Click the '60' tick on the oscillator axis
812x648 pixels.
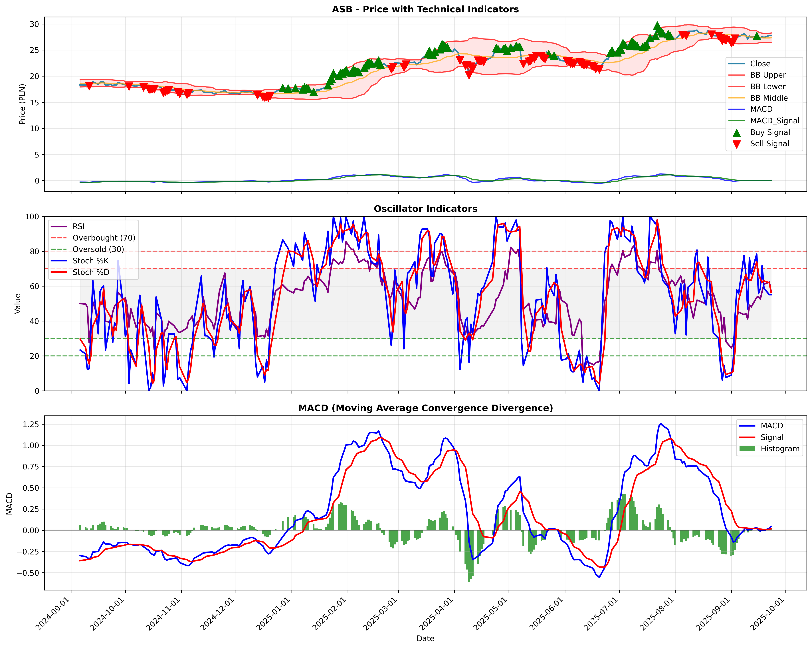(34, 286)
